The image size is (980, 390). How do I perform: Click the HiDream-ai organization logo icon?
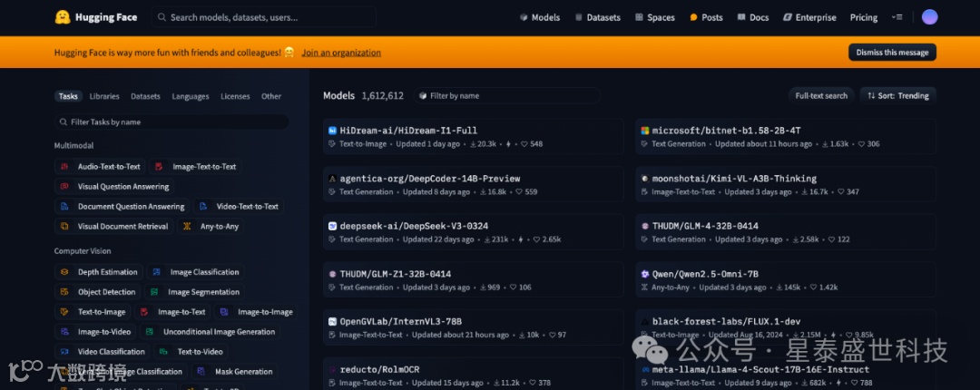pyautogui.click(x=333, y=131)
